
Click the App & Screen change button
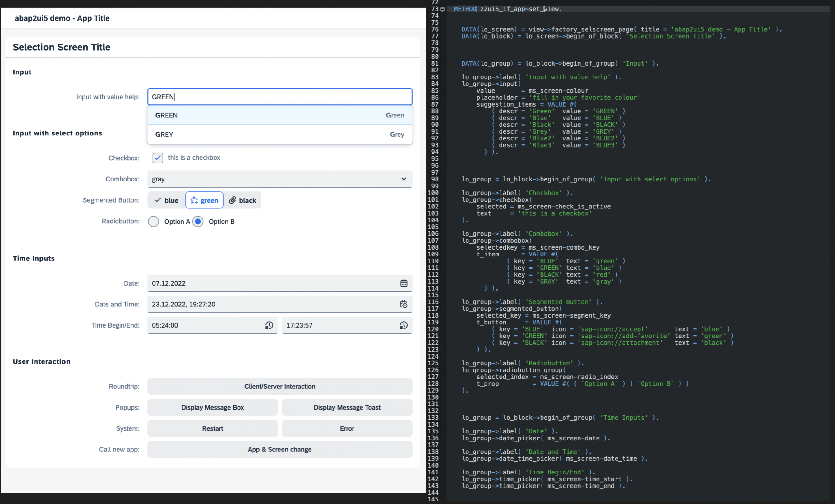click(x=279, y=450)
